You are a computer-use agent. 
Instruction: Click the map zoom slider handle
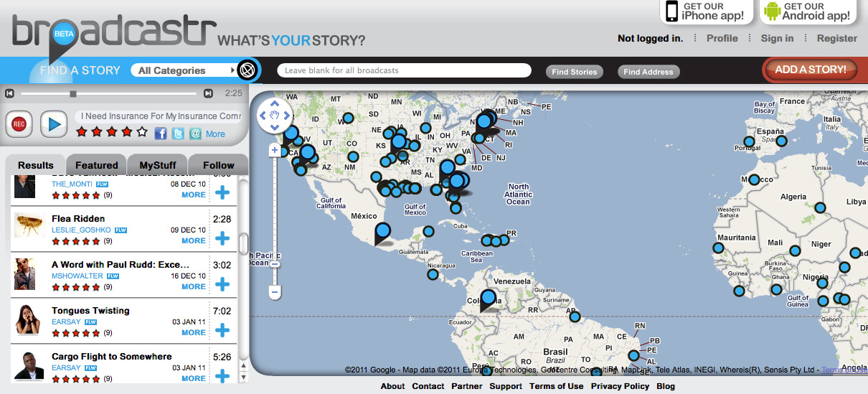click(275, 264)
